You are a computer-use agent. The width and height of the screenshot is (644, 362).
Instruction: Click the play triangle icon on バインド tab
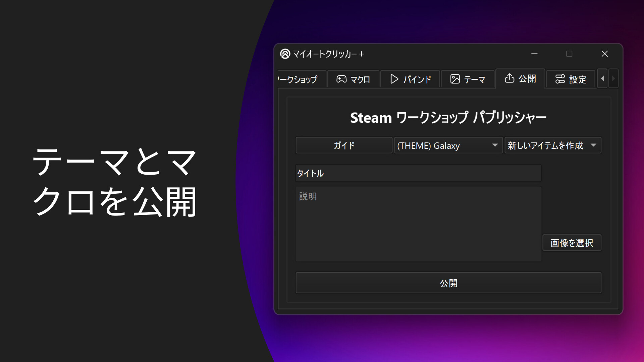(x=394, y=79)
